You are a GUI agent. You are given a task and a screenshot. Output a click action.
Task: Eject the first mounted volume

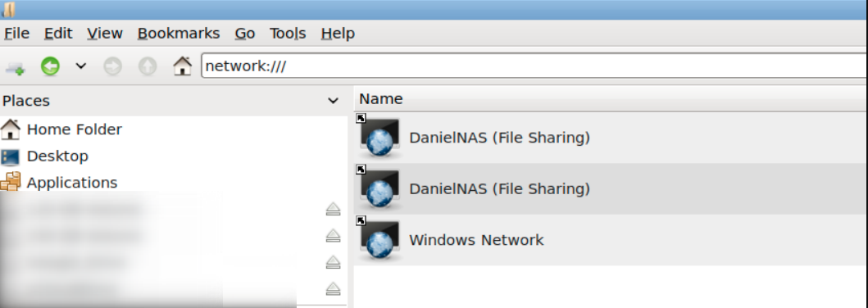[x=333, y=209]
